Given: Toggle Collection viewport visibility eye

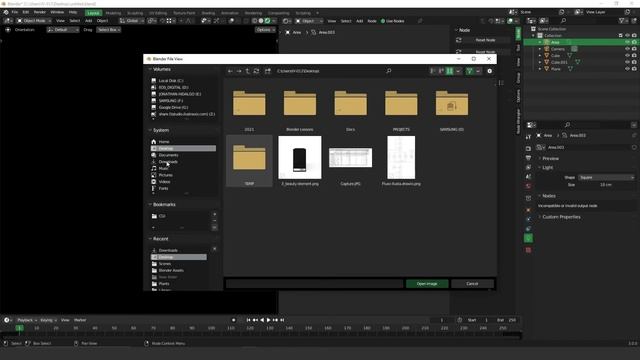Looking at the screenshot, I should click(627, 36).
